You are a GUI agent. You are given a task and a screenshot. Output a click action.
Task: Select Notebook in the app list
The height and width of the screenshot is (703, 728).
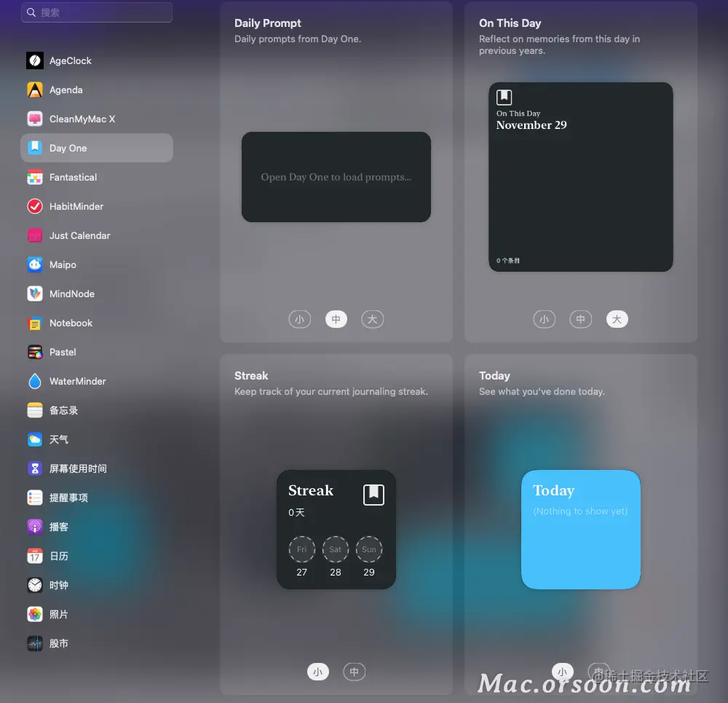tap(97, 323)
